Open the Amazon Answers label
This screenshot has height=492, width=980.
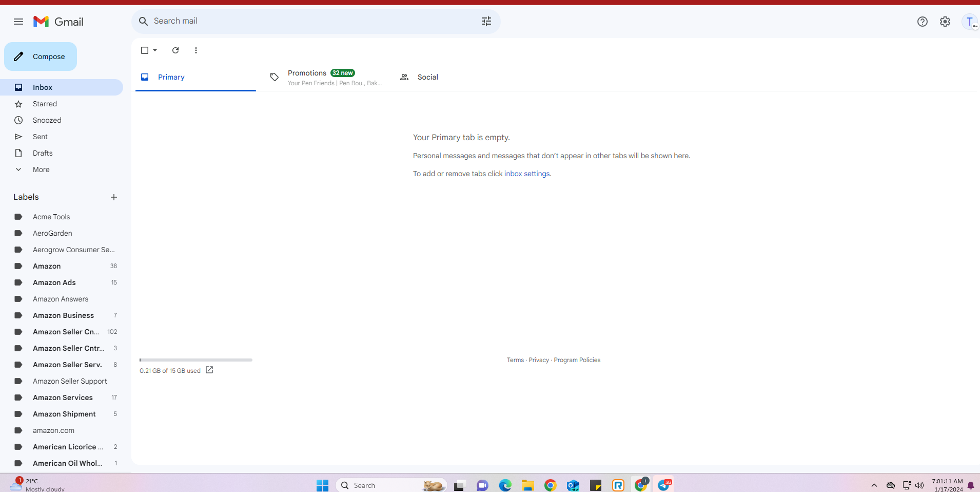[x=62, y=299]
